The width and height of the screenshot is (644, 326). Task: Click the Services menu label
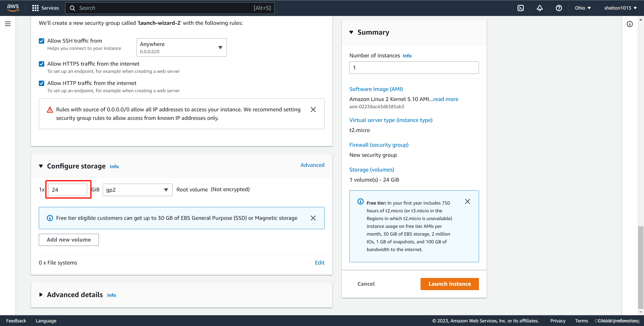coord(50,8)
